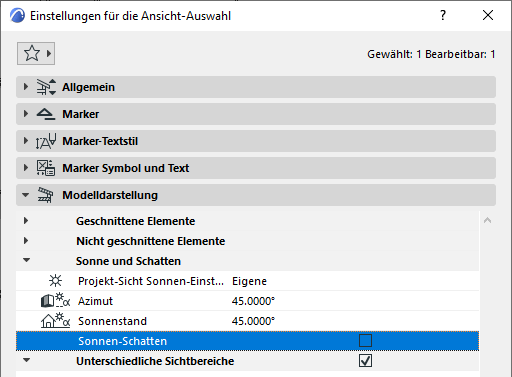The image size is (512, 377).
Task: Click the sun icon beside Projekt-Sicht Sonnen-Einst
Action: point(55,281)
